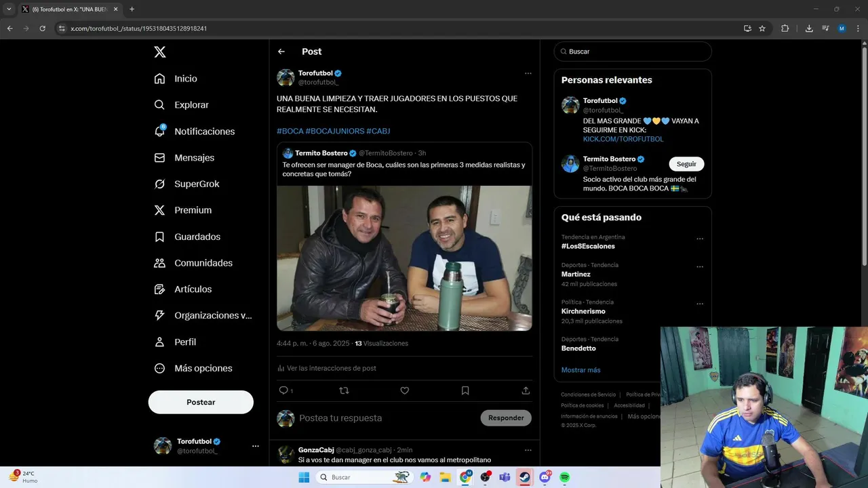The height and width of the screenshot is (488, 868).
Task: Open Guardados bookmarks page
Action: pos(187,237)
